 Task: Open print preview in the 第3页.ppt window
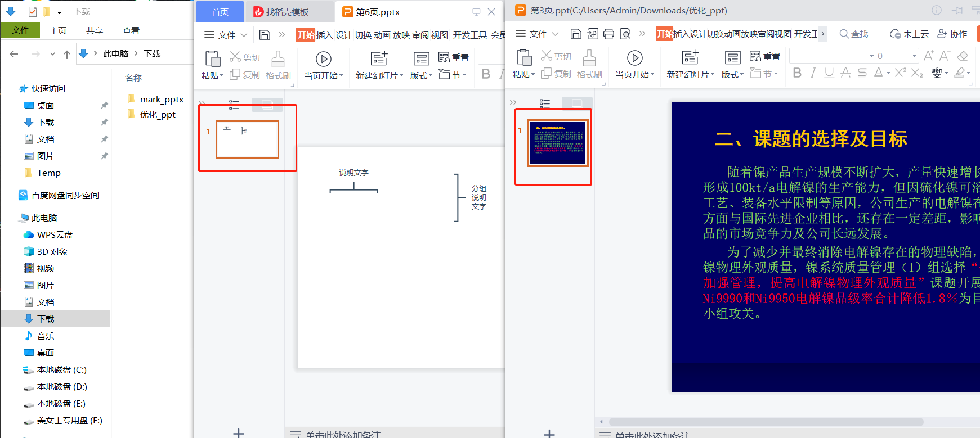(x=625, y=34)
